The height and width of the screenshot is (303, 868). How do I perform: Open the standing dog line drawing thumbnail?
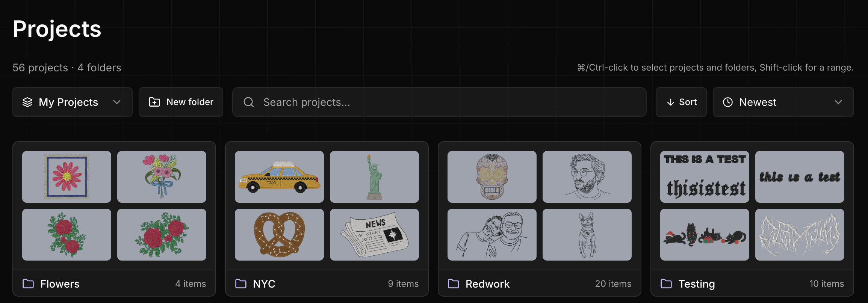point(587,235)
